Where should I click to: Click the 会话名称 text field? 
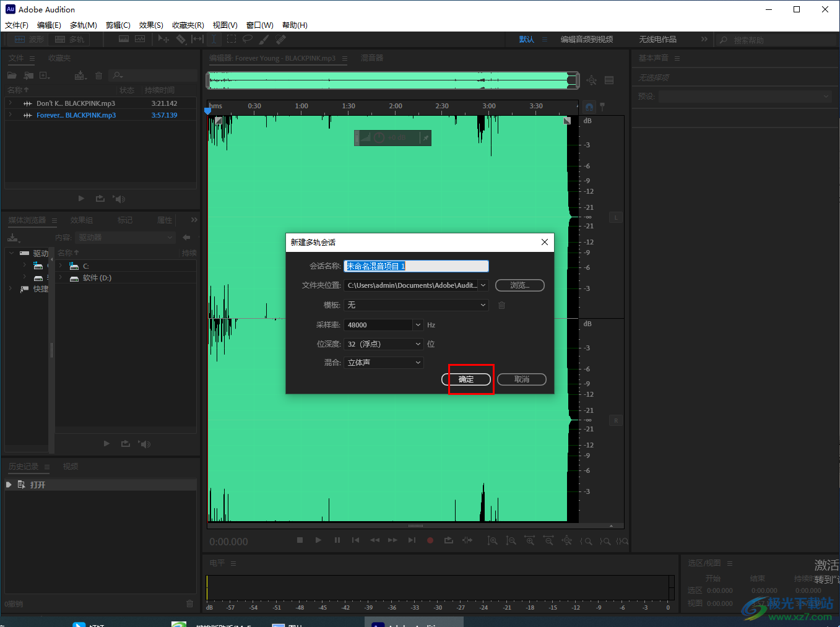(416, 266)
